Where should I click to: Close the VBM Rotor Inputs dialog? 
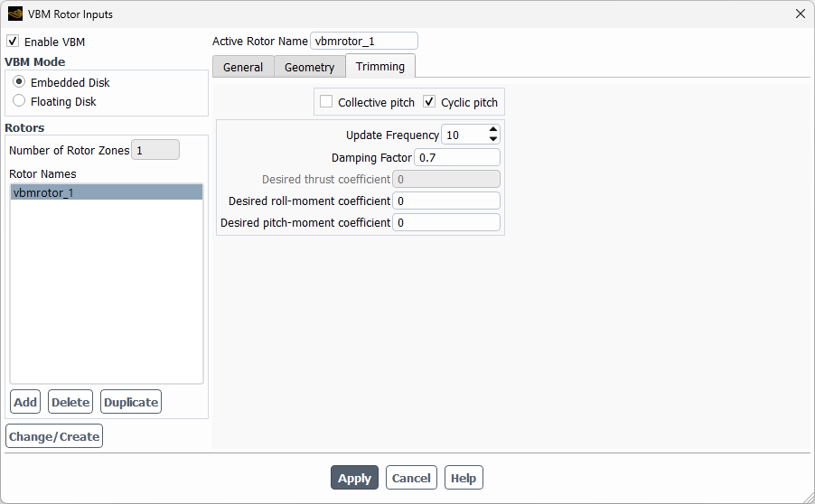pyautogui.click(x=800, y=14)
